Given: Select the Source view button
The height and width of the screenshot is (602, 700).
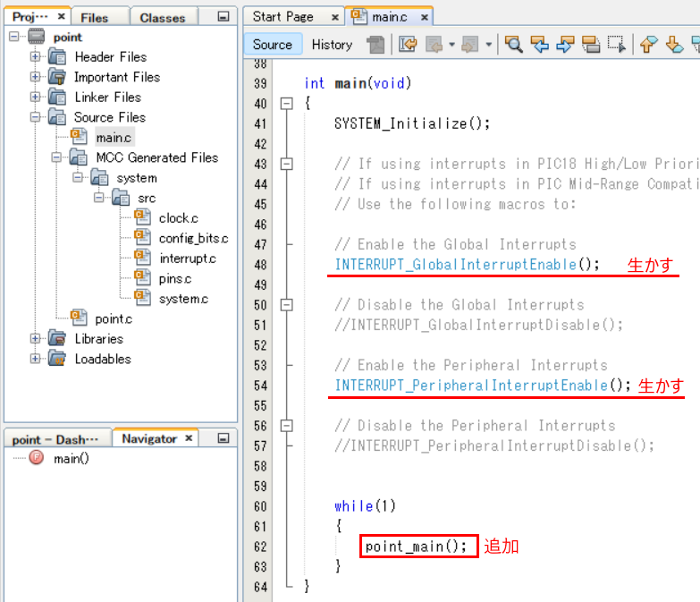Looking at the screenshot, I should (x=273, y=44).
